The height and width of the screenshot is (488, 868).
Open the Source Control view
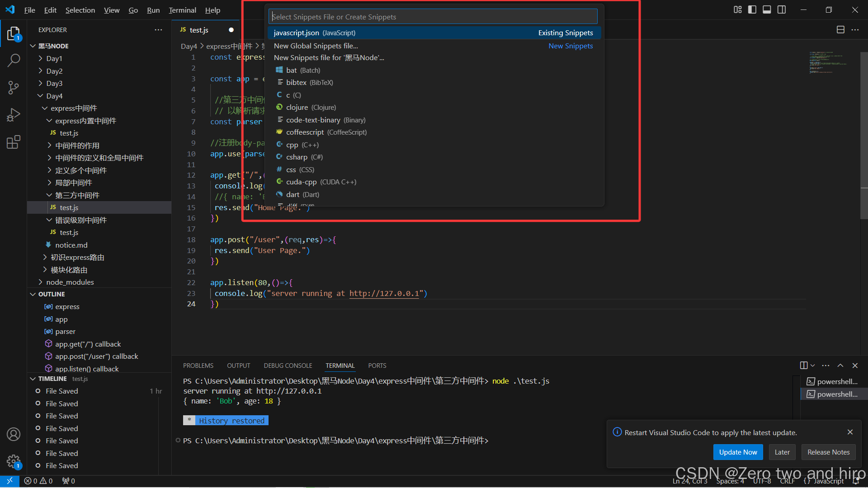[14, 88]
